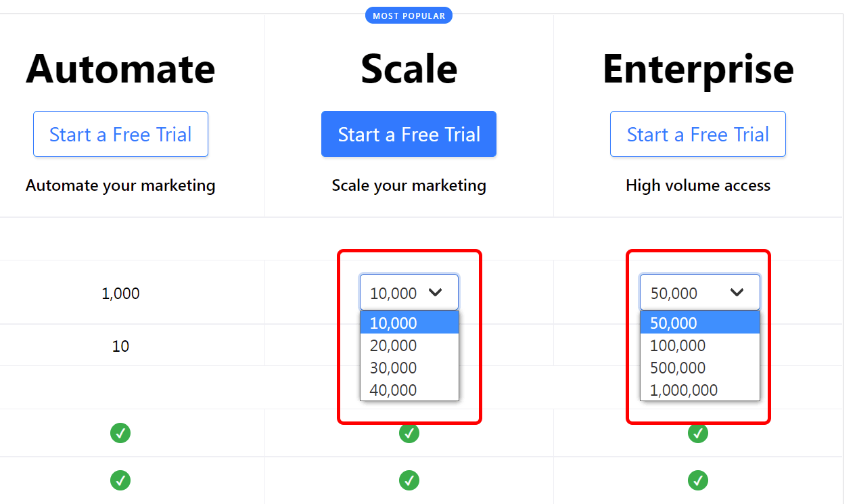Viewport: 857px width, 504px height.
Task: Click the lower green checkmark in Scale column
Action: [x=409, y=480]
